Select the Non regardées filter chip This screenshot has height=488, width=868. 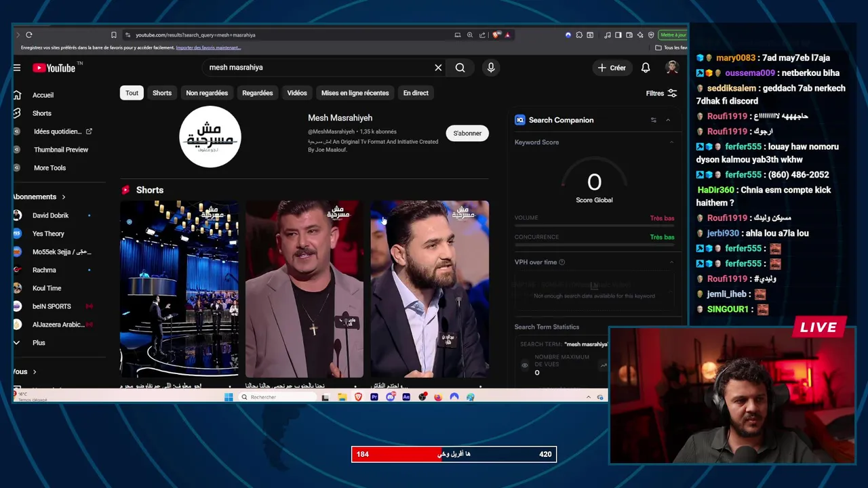207,93
